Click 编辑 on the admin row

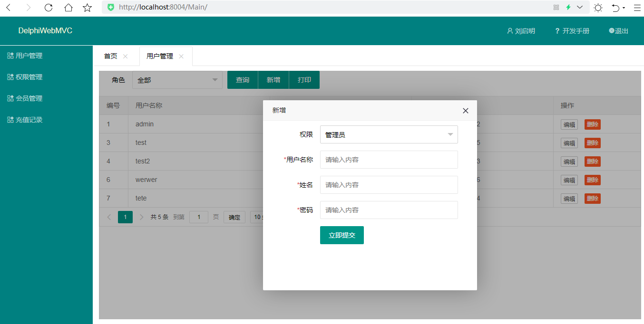tap(569, 124)
